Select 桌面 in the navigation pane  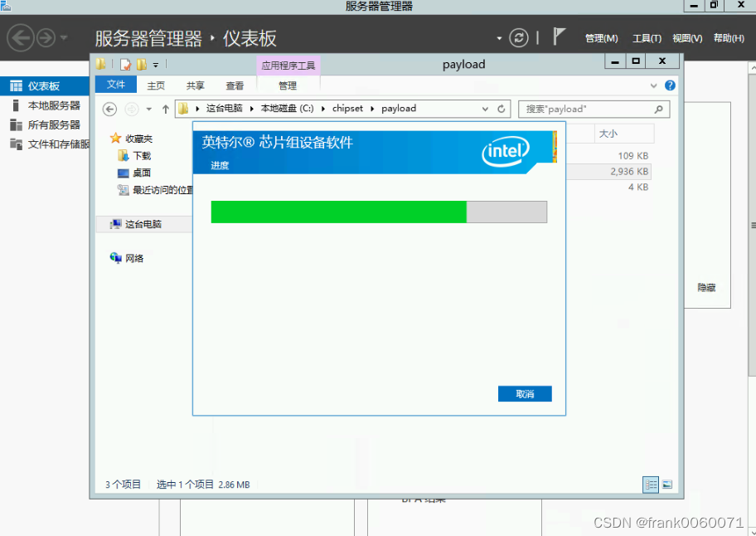click(135, 173)
